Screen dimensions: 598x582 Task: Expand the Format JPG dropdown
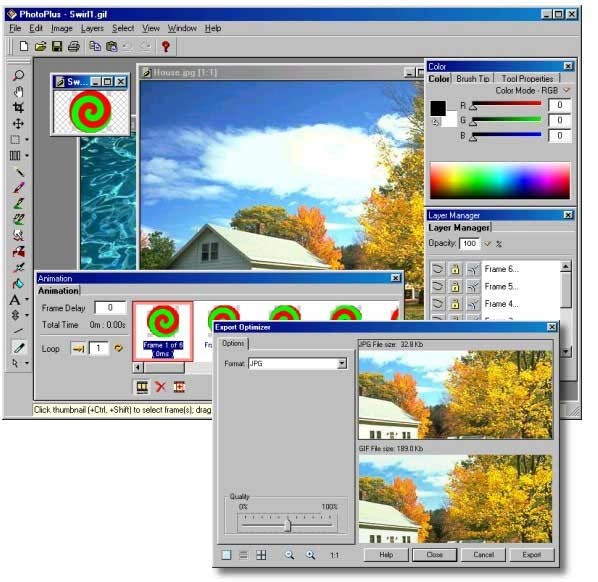[x=342, y=363]
